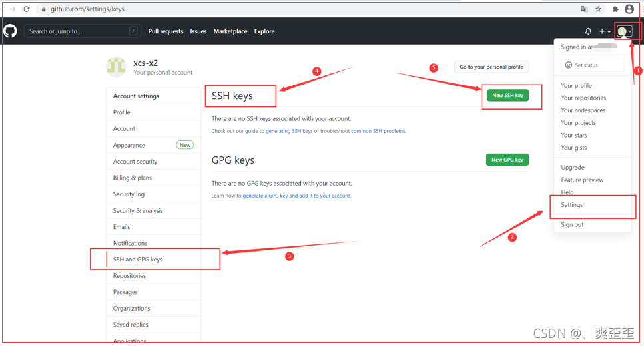
Task: Select Saved replies in the sidebar
Action: [x=153, y=325]
